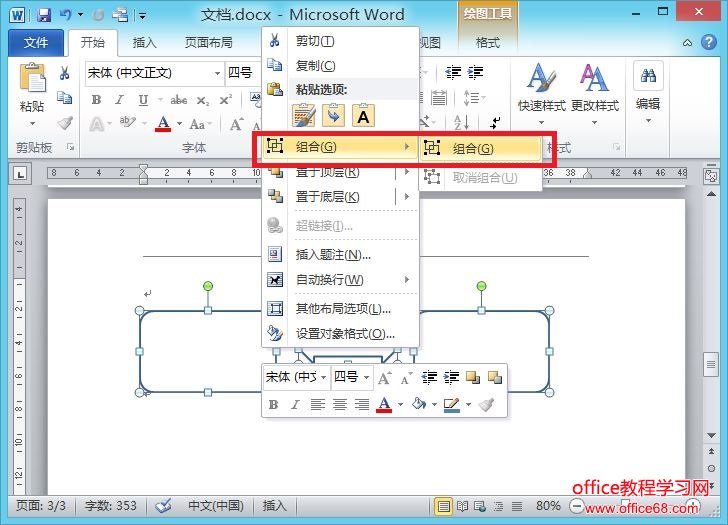This screenshot has height=525, width=728.
Task: Toggle Bold in the mini toolbar
Action: (x=273, y=404)
